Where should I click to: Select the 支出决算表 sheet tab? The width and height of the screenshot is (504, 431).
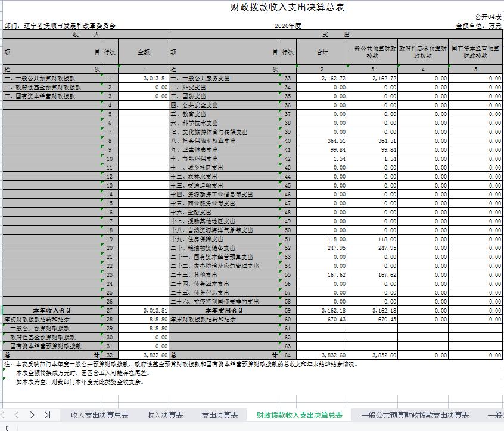(x=220, y=416)
